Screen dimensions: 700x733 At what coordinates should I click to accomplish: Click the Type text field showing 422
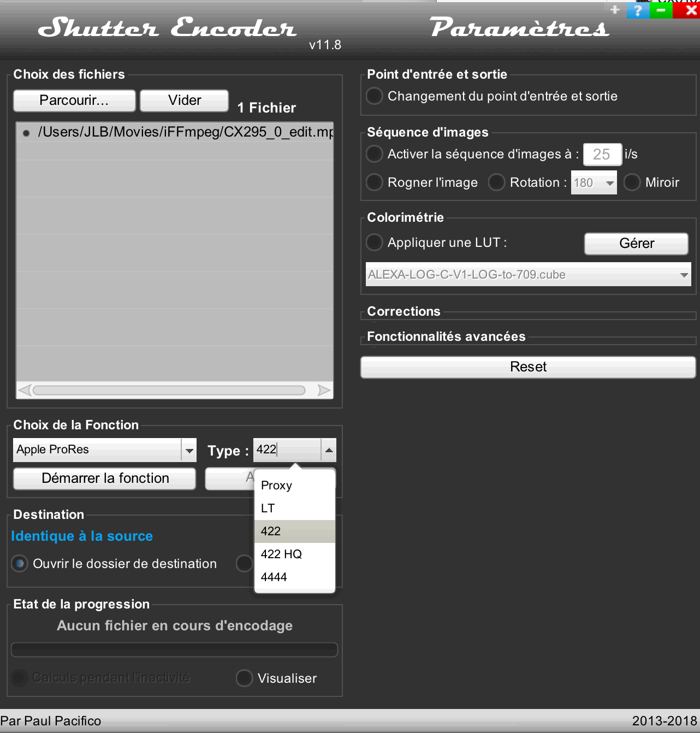pos(287,450)
